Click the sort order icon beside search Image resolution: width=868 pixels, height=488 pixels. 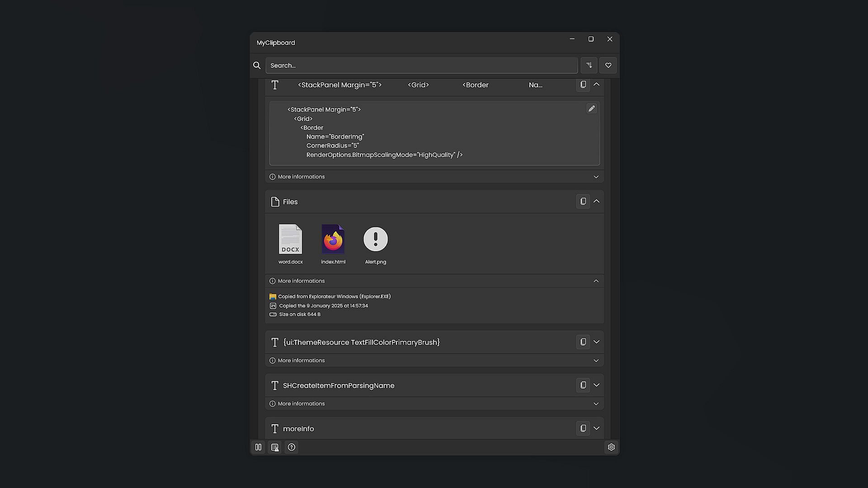[x=589, y=66]
